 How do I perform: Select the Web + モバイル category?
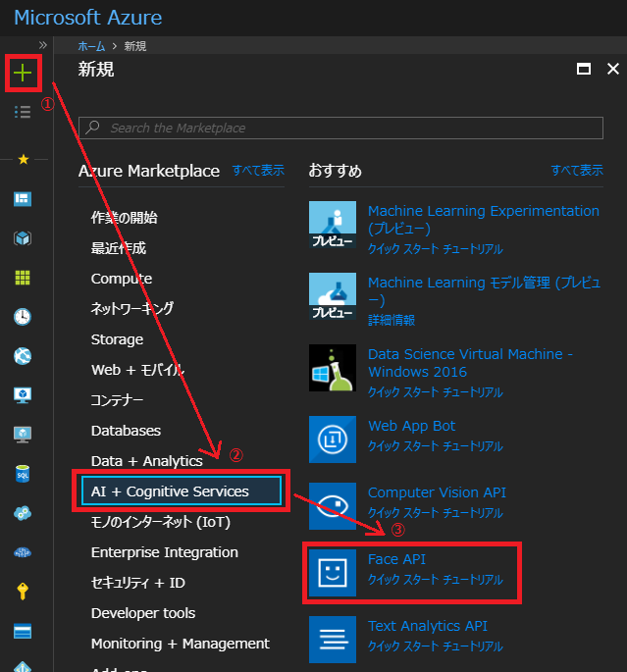137,370
